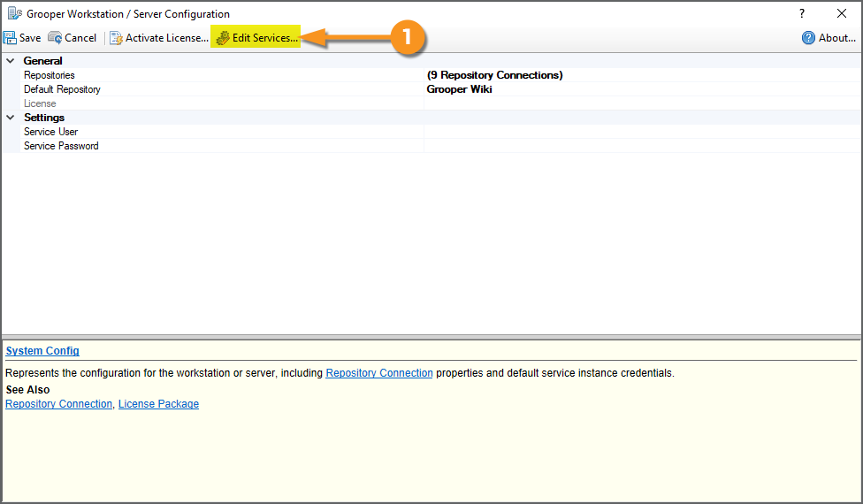Select the Default Repository property
This screenshot has width=863, height=504.
[62, 89]
